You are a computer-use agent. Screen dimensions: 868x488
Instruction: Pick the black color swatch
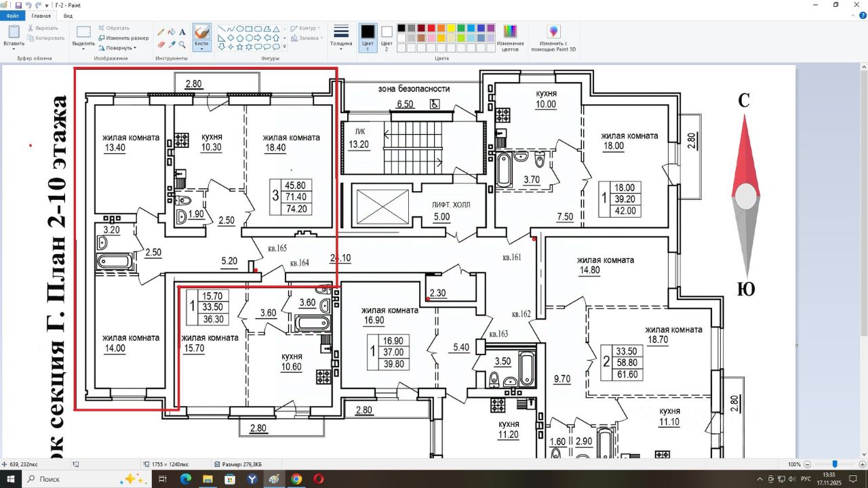pos(401,28)
